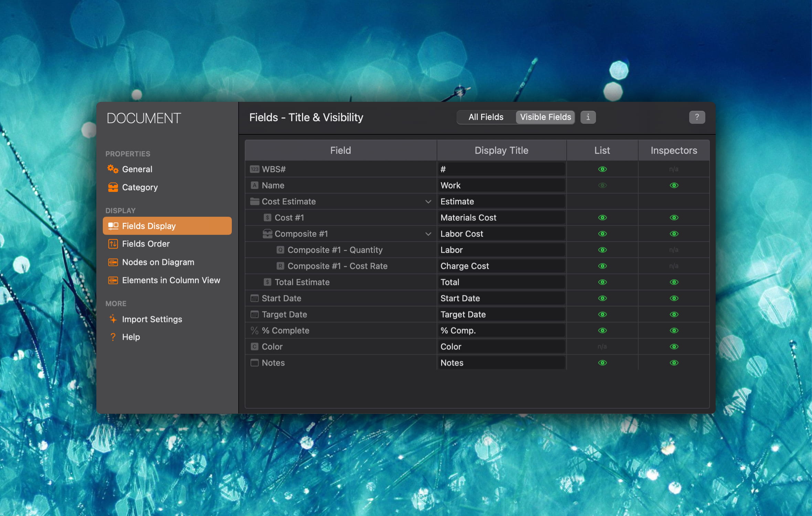Switch to the All Fields tab
Viewport: 812px width, 516px height.
click(x=485, y=117)
